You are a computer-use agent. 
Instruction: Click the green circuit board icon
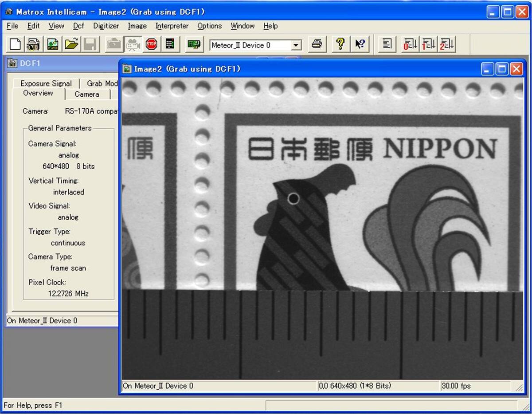[x=194, y=44]
